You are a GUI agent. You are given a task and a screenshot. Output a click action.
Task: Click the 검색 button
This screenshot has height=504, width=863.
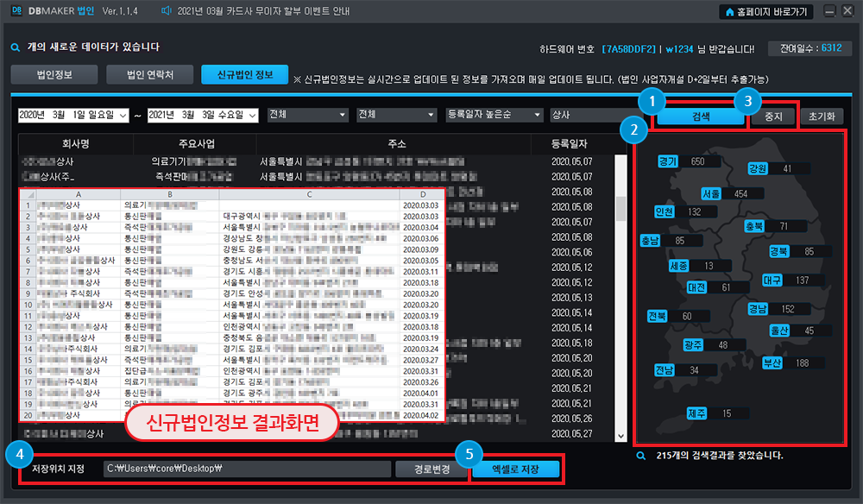coord(701,117)
